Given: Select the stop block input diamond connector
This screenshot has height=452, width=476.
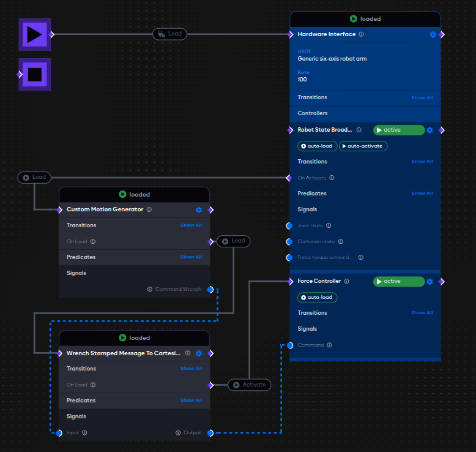Looking at the screenshot, I should point(20,74).
